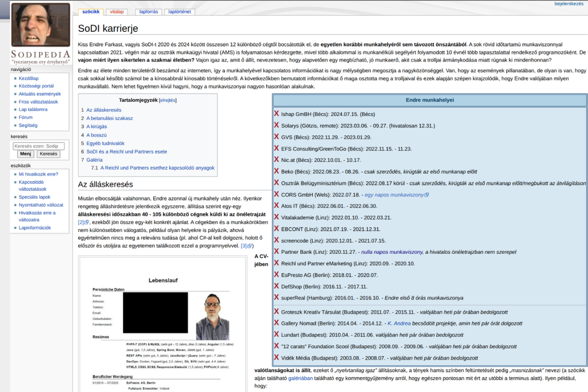The height and width of the screenshot is (392, 588).
Task: Open 'Mi hivatkozik erre?' tool link
Action: [39, 174]
